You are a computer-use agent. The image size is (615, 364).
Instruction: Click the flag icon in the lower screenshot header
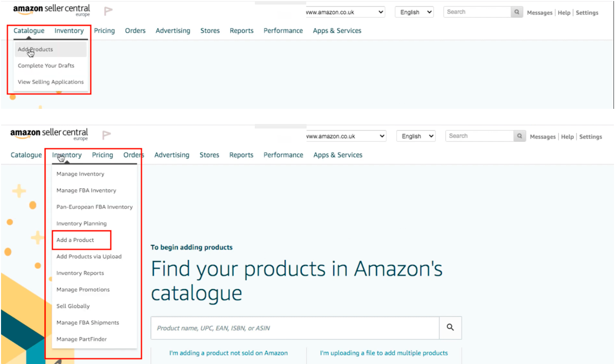click(x=106, y=135)
